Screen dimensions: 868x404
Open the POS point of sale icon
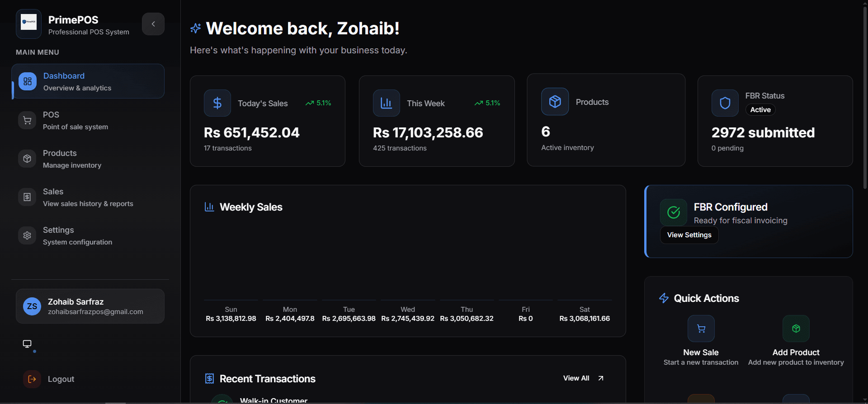click(x=27, y=120)
